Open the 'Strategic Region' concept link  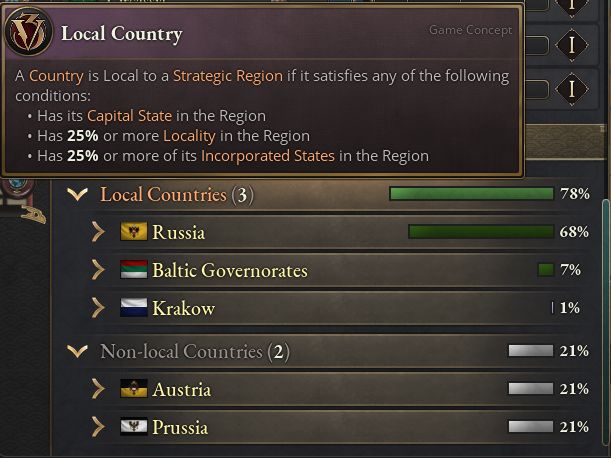[x=227, y=76]
